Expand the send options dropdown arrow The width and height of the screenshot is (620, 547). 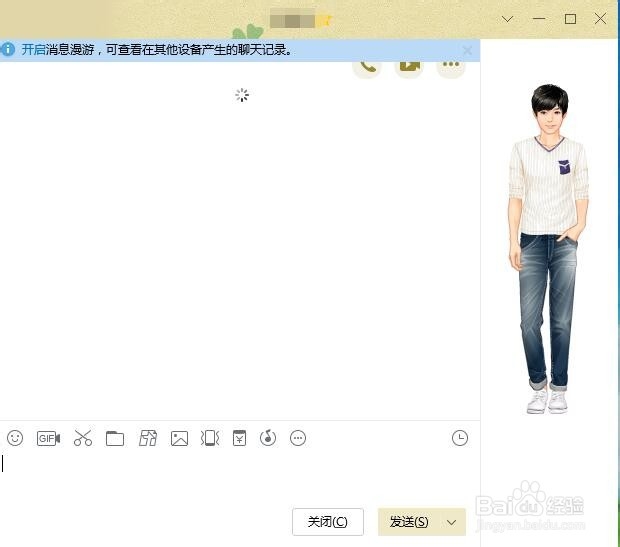point(452,522)
